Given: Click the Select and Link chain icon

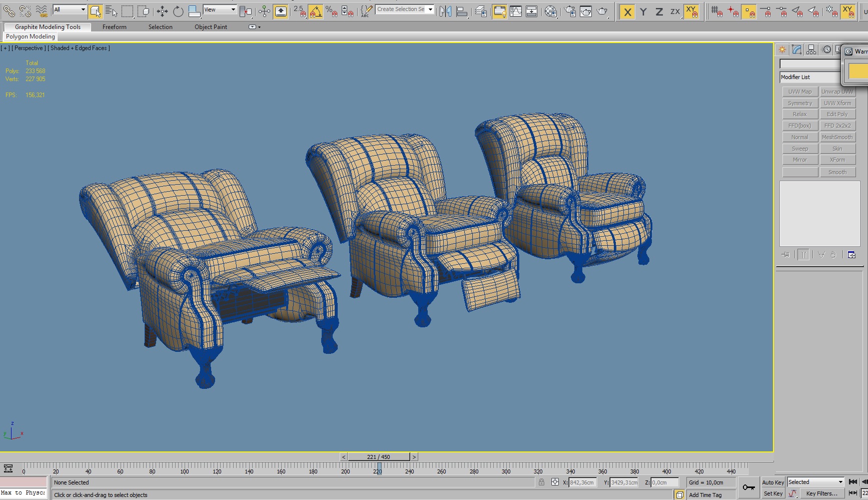Looking at the screenshot, I should click(x=9, y=11).
